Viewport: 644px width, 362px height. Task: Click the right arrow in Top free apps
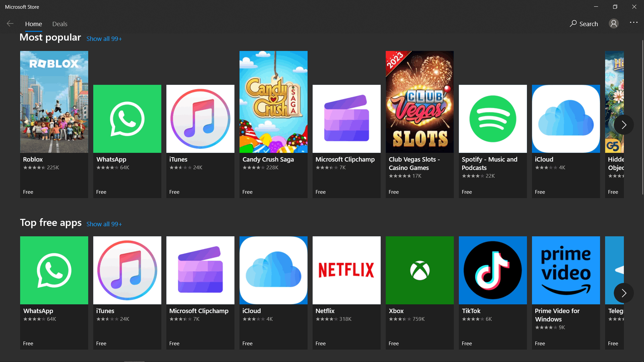coord(624,293)
